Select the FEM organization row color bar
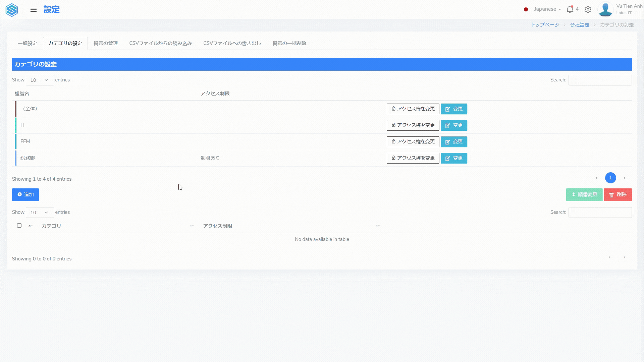The image size is (644, 362). (15, 141)
